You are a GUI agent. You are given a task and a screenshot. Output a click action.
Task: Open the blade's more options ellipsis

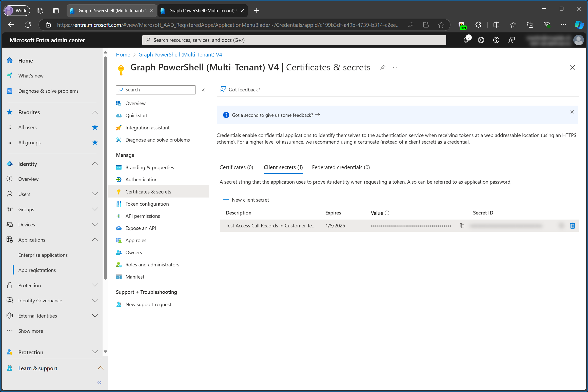click(395, 67)
